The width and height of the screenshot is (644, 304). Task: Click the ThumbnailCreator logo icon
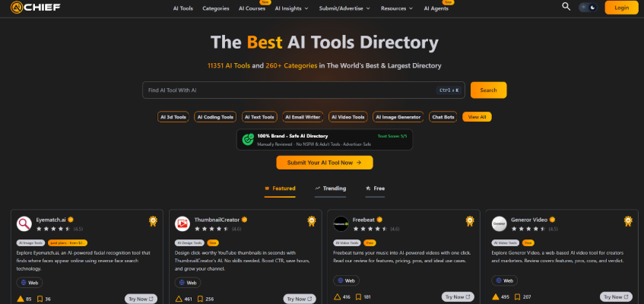pos(182,223)
